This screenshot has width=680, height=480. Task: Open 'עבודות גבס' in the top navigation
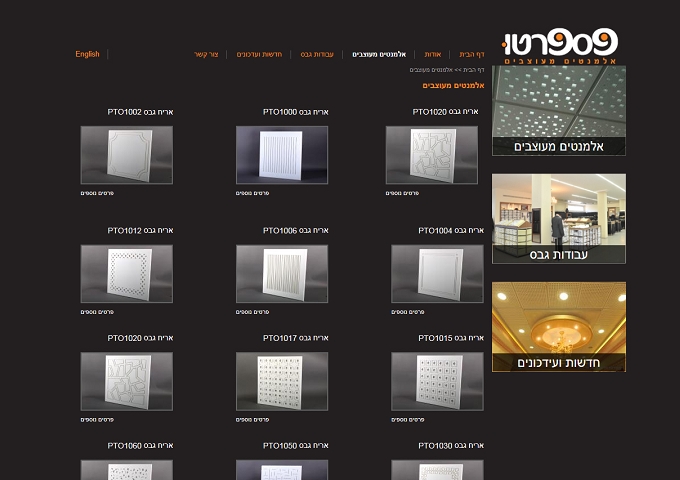(317, 54)
